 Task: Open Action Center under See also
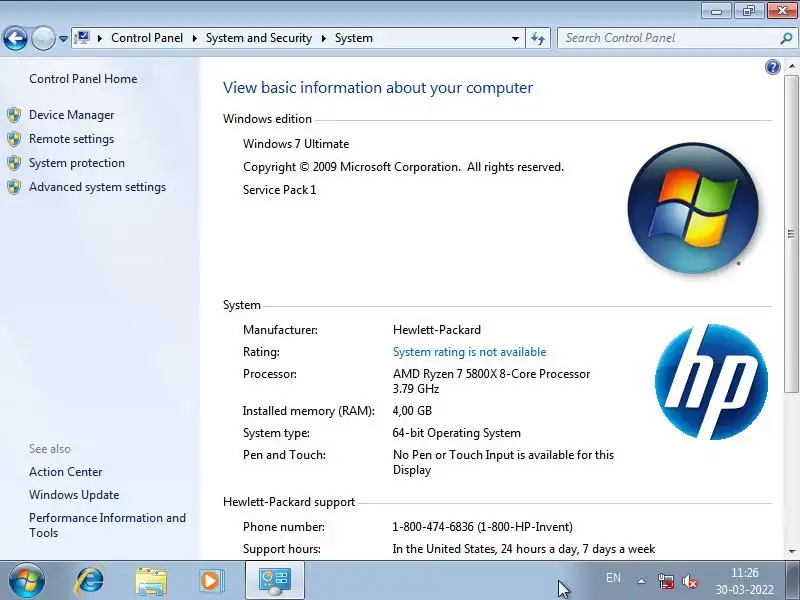click(x=66, y=472)
